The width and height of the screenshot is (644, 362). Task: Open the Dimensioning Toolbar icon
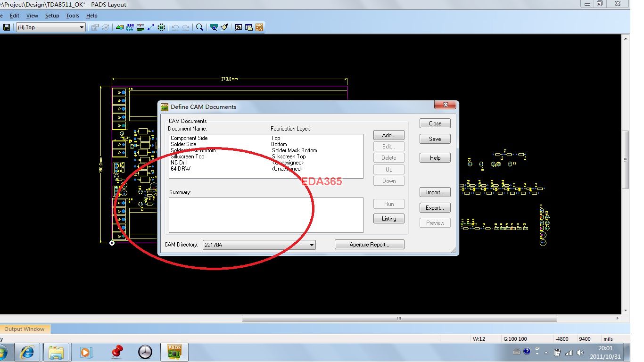pyautogui.click(x=140, y=27)
